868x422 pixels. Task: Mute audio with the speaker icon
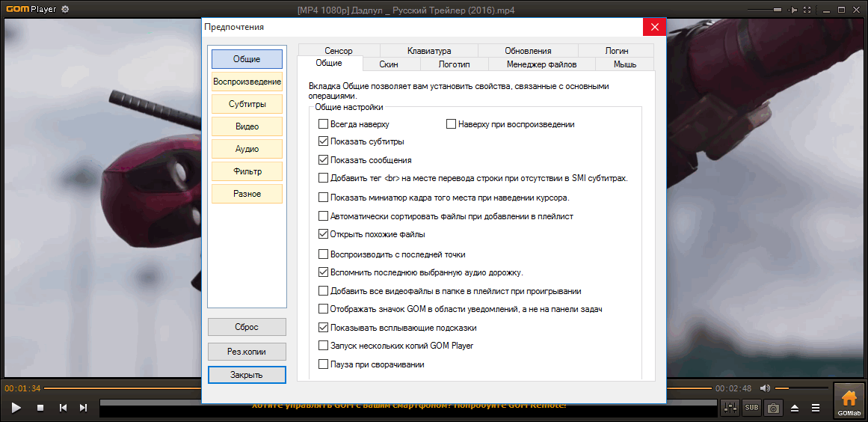(x=765, y=388)
